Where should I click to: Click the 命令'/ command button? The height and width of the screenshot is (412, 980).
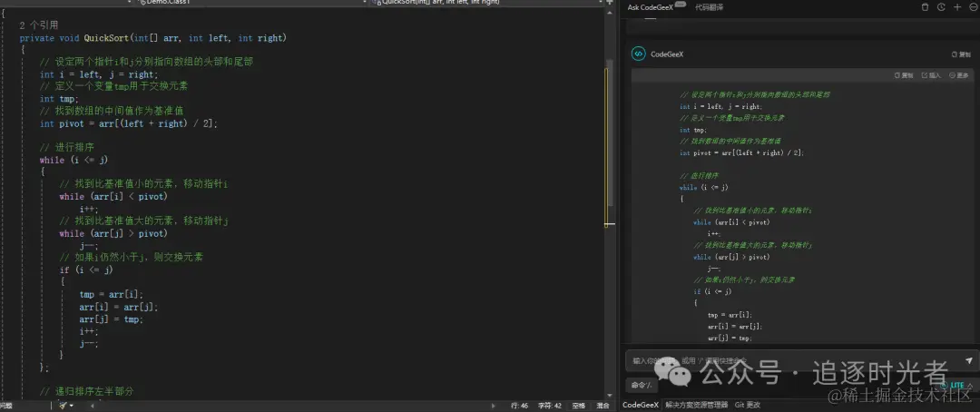tap(642, 385)
